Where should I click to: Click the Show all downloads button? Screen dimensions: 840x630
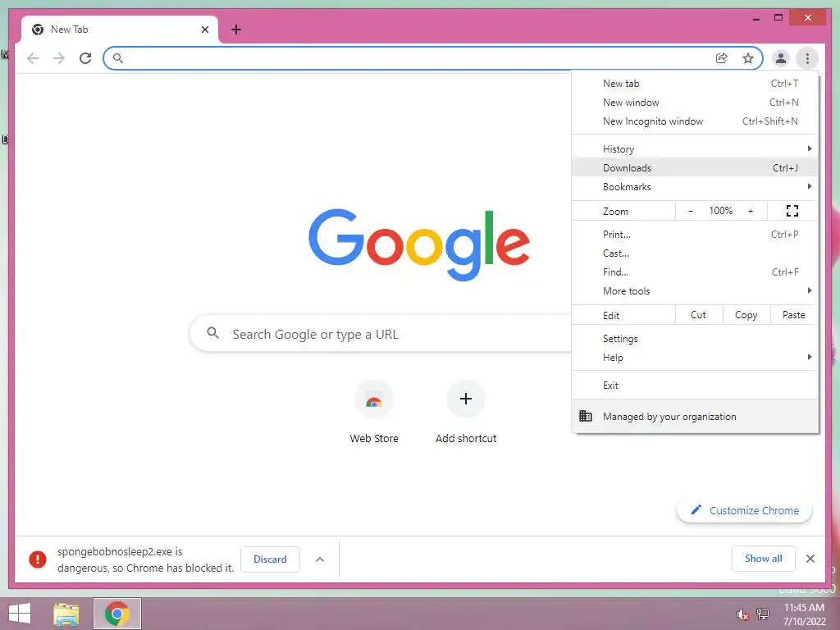pyautogui.click(x=764, y=559)
